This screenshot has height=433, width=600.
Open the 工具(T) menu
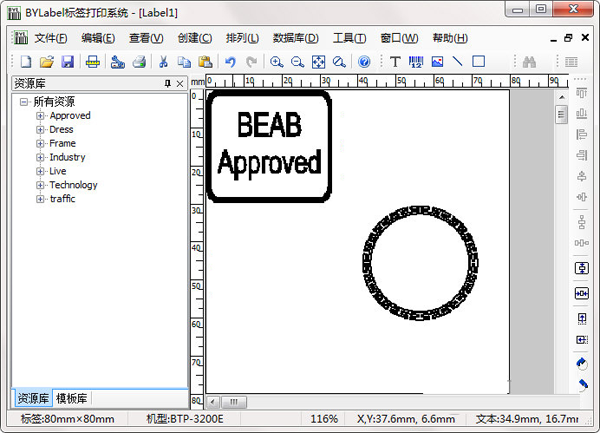(x=349, y=38)
